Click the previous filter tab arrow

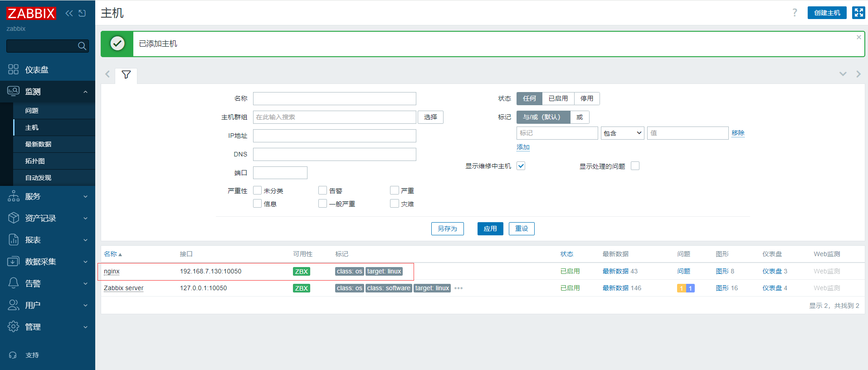[x=107, y=74]
